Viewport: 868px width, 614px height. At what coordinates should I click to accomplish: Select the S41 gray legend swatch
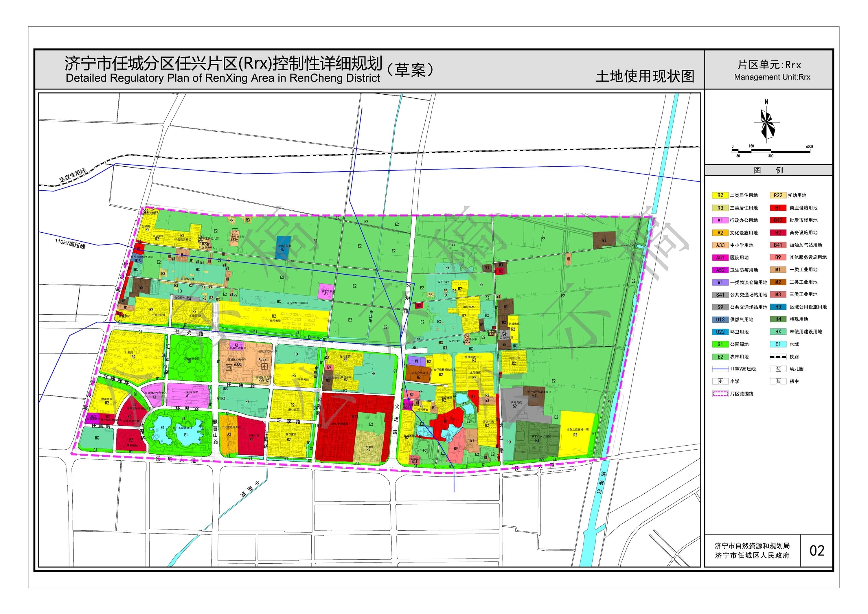(x=720, y=295)
